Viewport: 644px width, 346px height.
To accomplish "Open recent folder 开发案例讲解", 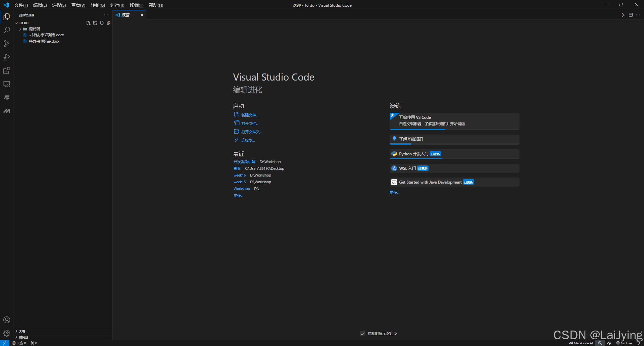I will coord(244,162).
